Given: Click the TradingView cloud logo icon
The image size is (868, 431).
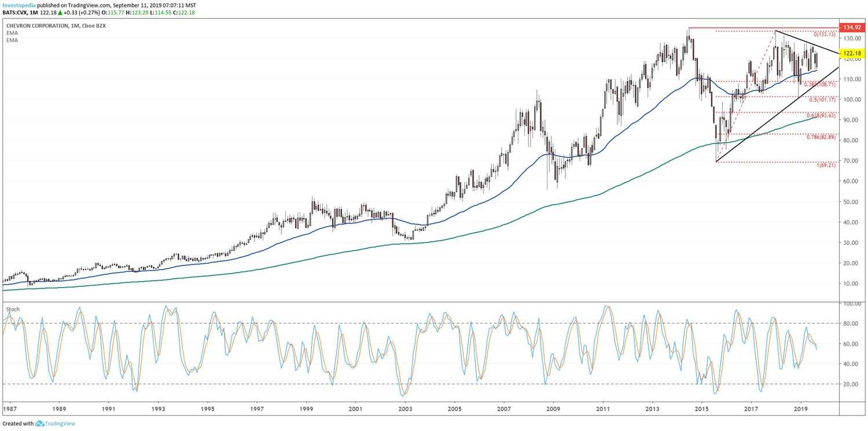Looking at the screenshot, I should (x=39, y=423).
